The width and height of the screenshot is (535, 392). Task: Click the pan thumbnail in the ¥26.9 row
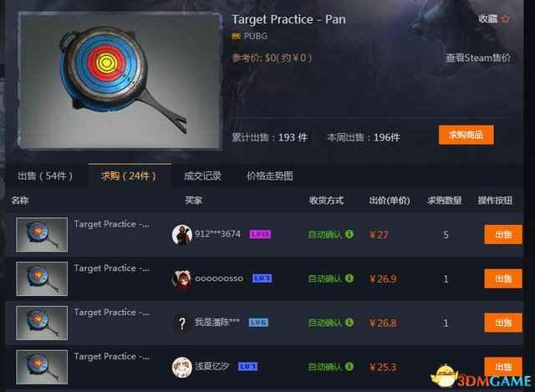[42, 278]
